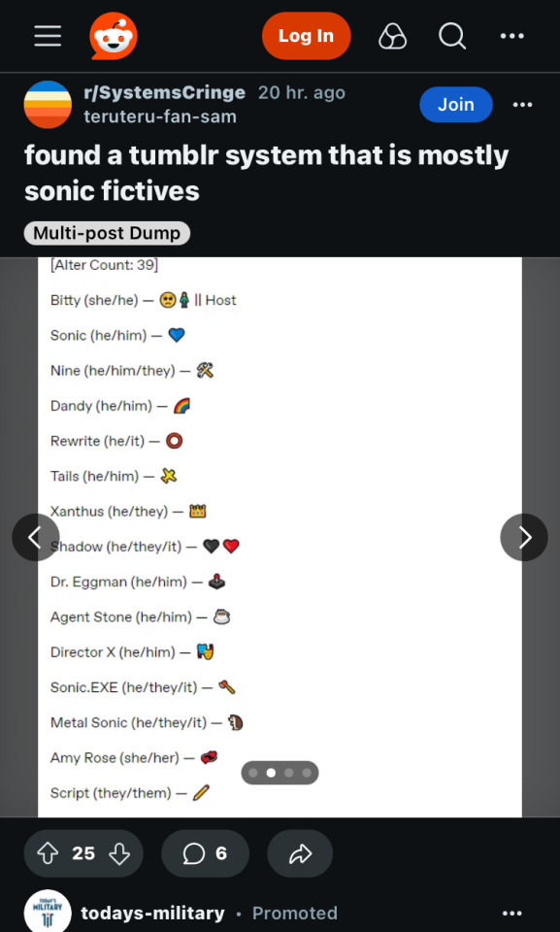The width and height of the screenshot is (560, 932).
Task: Share the post using arrow icon
Action: [300, 853]
